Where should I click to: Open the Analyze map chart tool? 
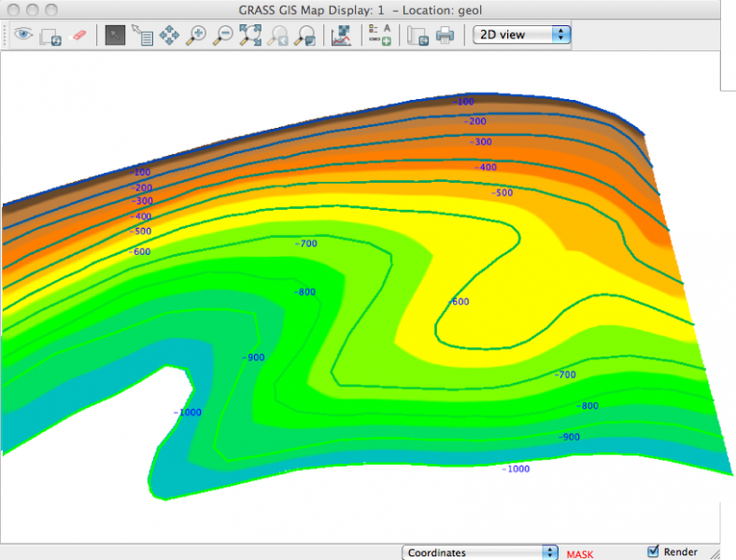pyautogui.click(x=341, y=35)
